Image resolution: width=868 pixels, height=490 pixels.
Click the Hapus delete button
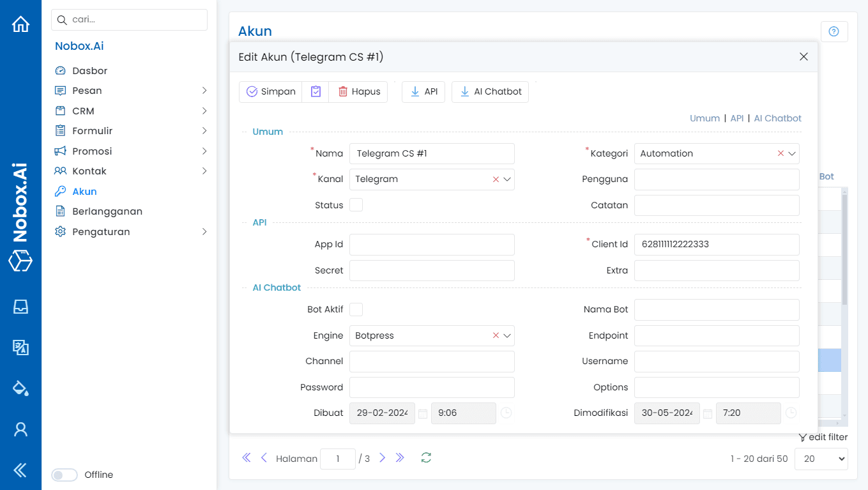(358, 91)
